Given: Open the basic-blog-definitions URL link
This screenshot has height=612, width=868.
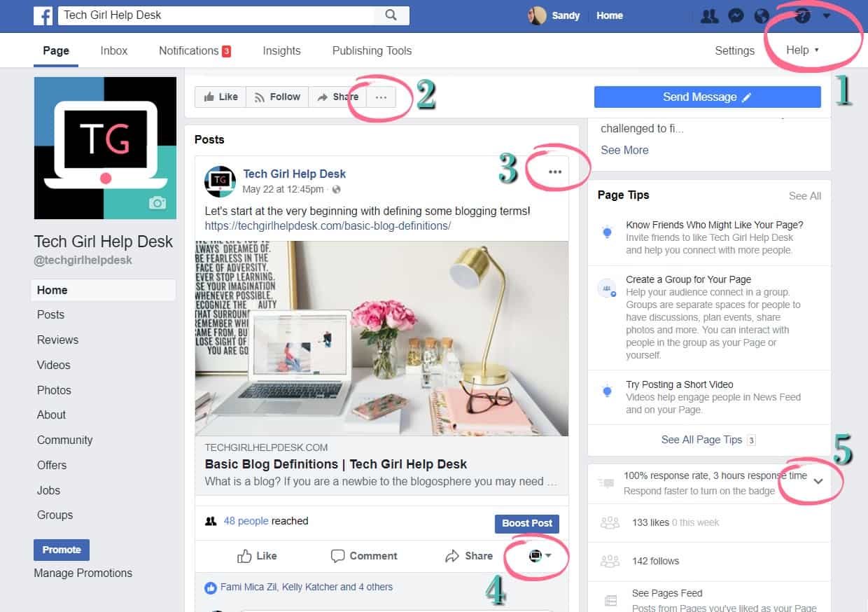Looking at the screenshot, I should (x=328, y=226).
